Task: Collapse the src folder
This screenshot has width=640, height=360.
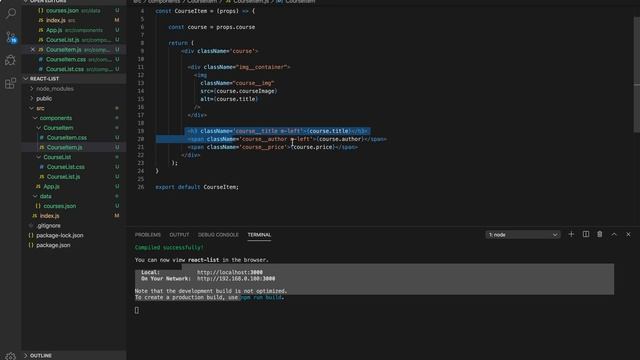Action: pyautogui.click(x=74, y=108)
